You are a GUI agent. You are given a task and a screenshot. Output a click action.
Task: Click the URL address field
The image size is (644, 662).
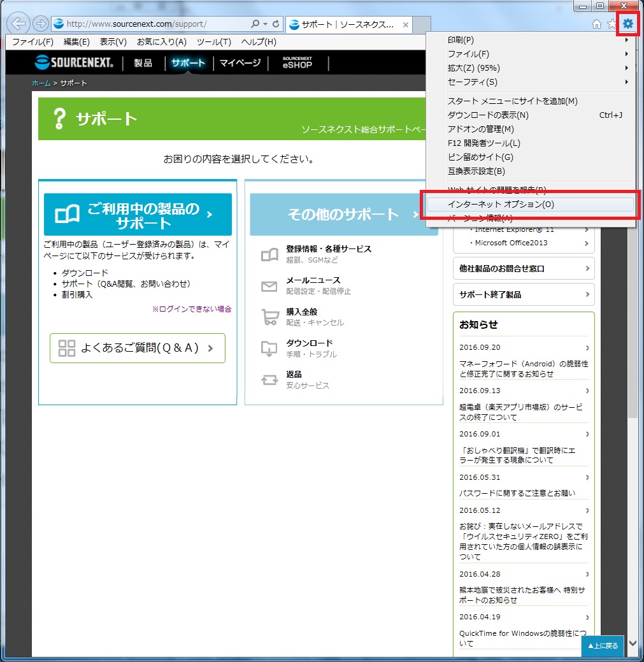coord(153,24)
